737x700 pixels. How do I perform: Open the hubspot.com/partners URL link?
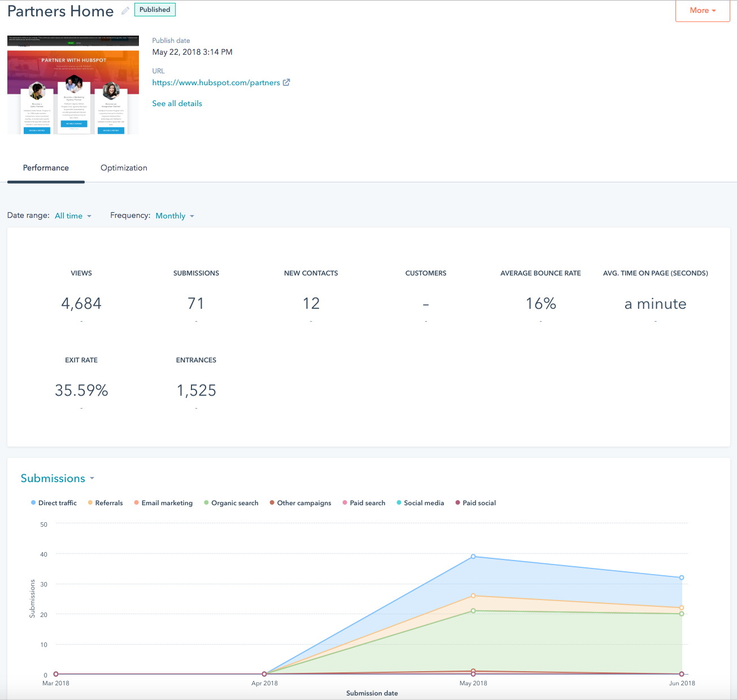216,82
